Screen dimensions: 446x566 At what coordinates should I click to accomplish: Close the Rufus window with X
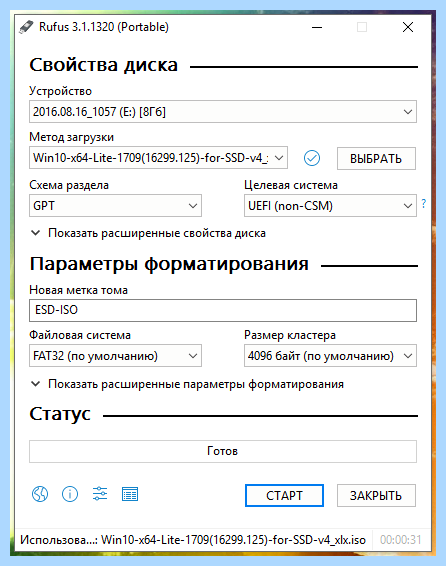pyautogui.click(x=408, y=27)
